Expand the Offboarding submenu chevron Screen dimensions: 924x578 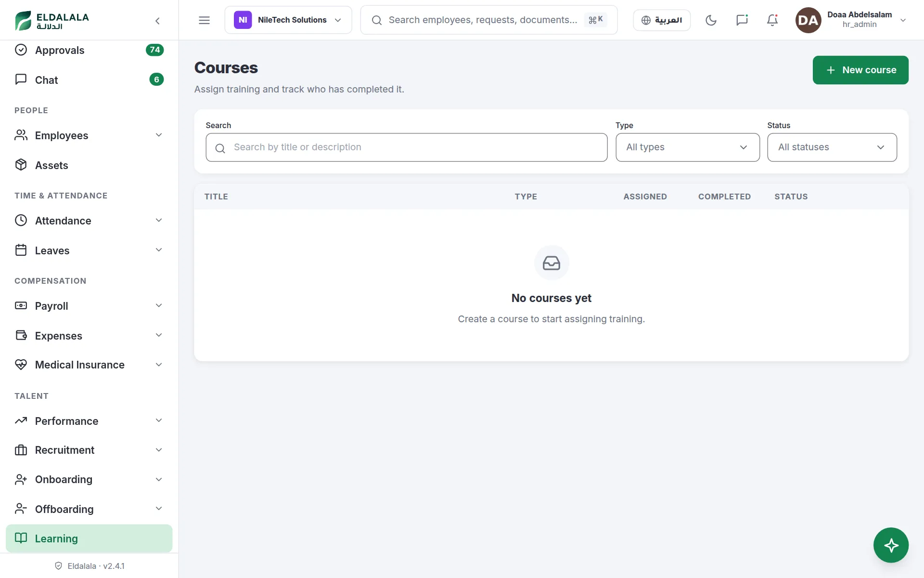click(159, 509)
